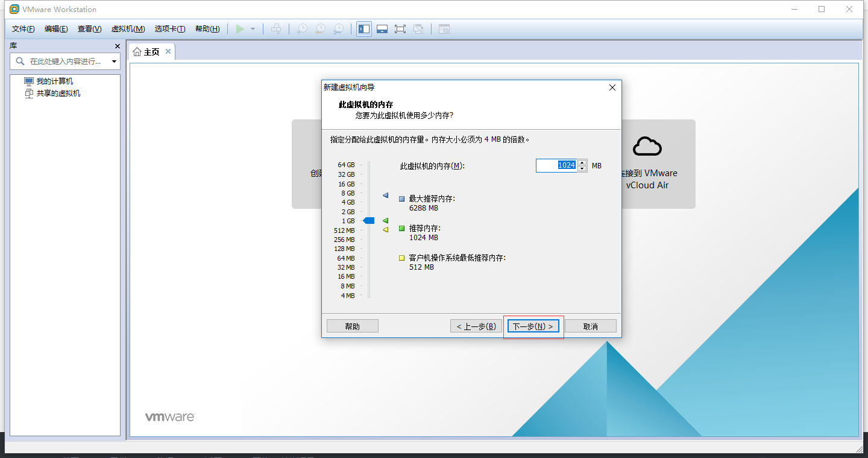Open the 文件(F) menu

[x=23, y=29]
